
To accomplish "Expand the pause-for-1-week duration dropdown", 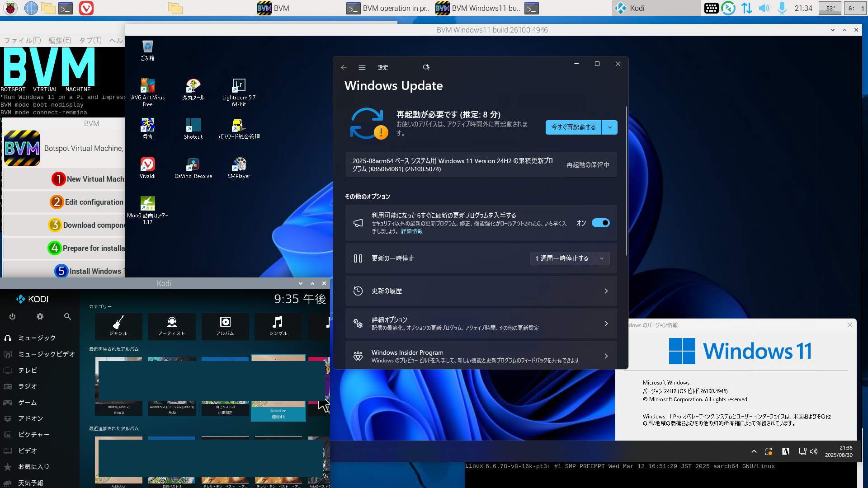I will click(601, 258).
